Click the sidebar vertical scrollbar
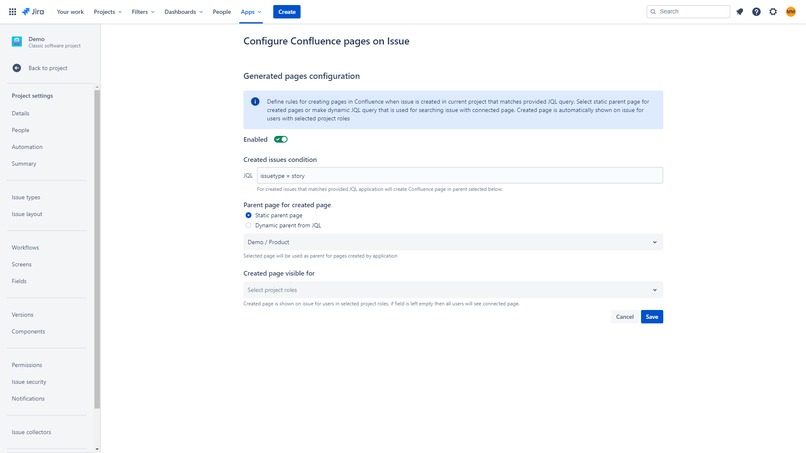The image size is (806, 453). point(97,249)
